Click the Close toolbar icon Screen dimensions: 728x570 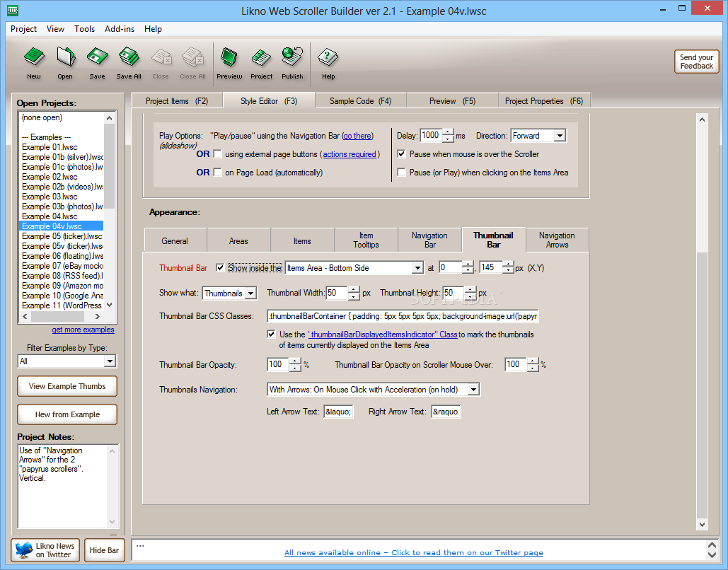tap(161, 57)
